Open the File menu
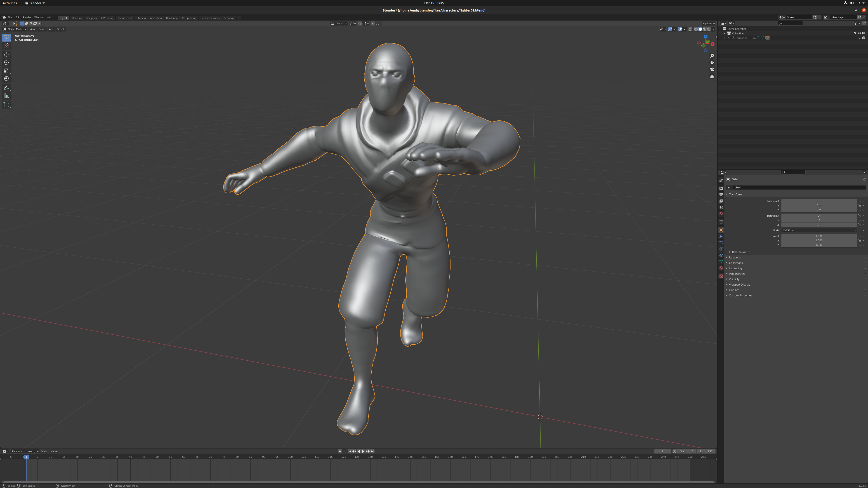 (x=10, y=18)
